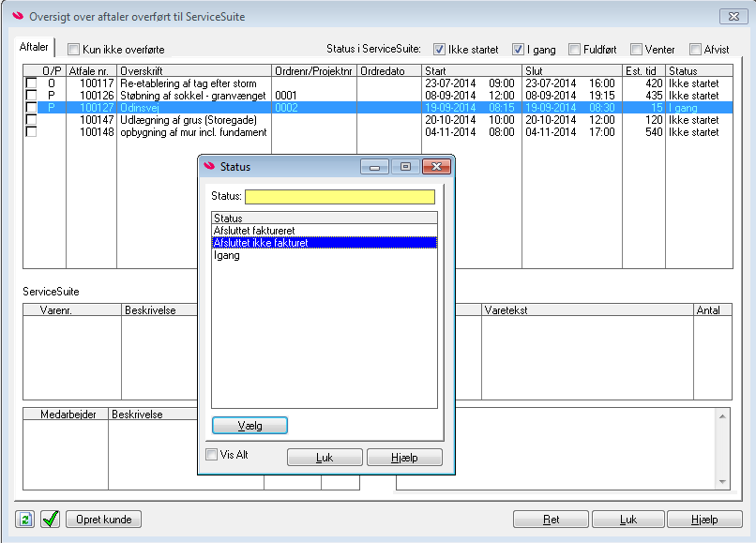Select the highlighted Odinsvej row
The height and width of the screenshot is (543, 756).
(x=378, y=107)
